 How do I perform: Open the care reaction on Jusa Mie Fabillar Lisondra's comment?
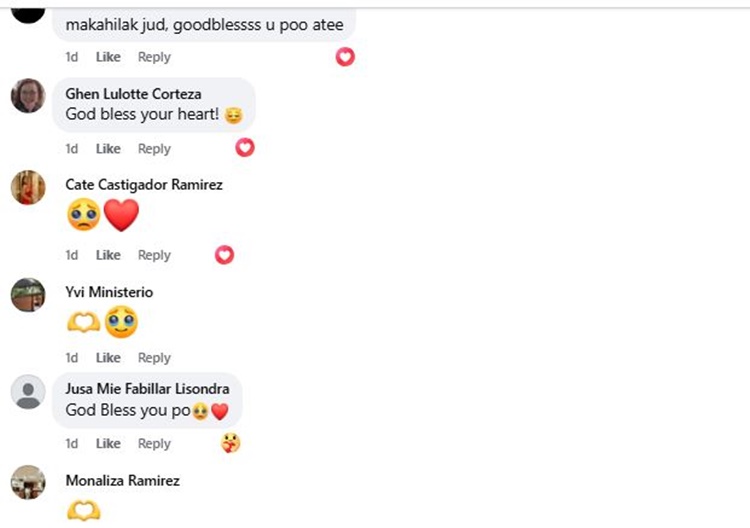pos(231,443)
